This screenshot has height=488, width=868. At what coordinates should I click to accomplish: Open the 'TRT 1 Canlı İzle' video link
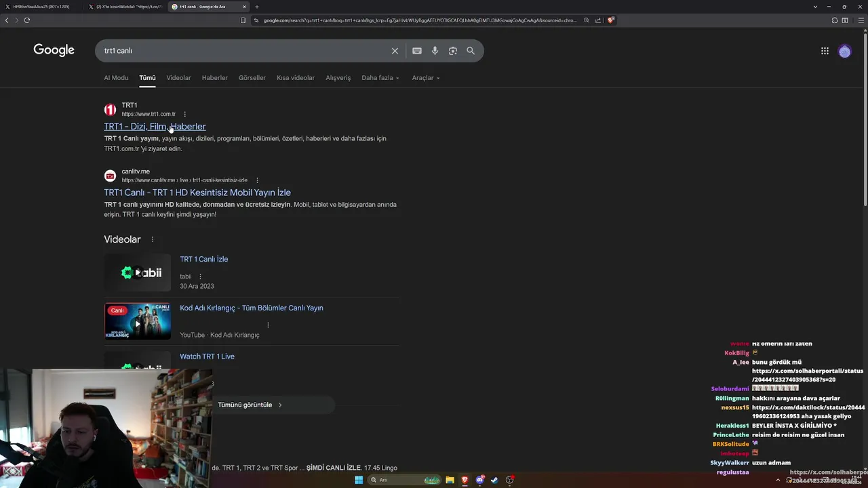coord(203,259)
